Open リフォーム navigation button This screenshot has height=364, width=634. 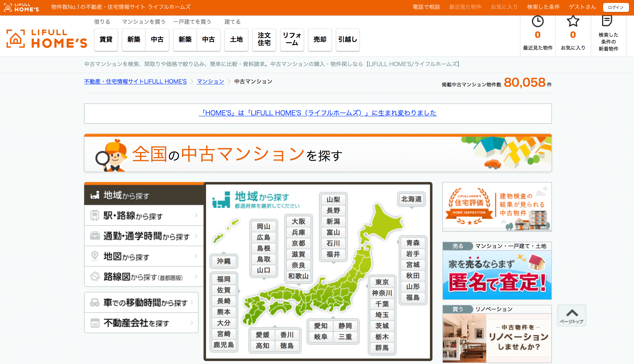292,40
